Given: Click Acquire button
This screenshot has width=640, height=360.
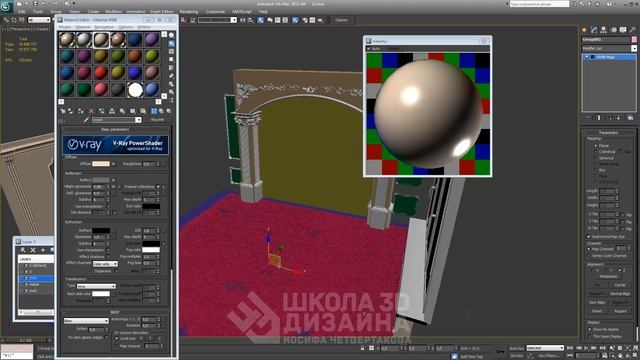Looking at the screenshot, I should click(620, 311).
